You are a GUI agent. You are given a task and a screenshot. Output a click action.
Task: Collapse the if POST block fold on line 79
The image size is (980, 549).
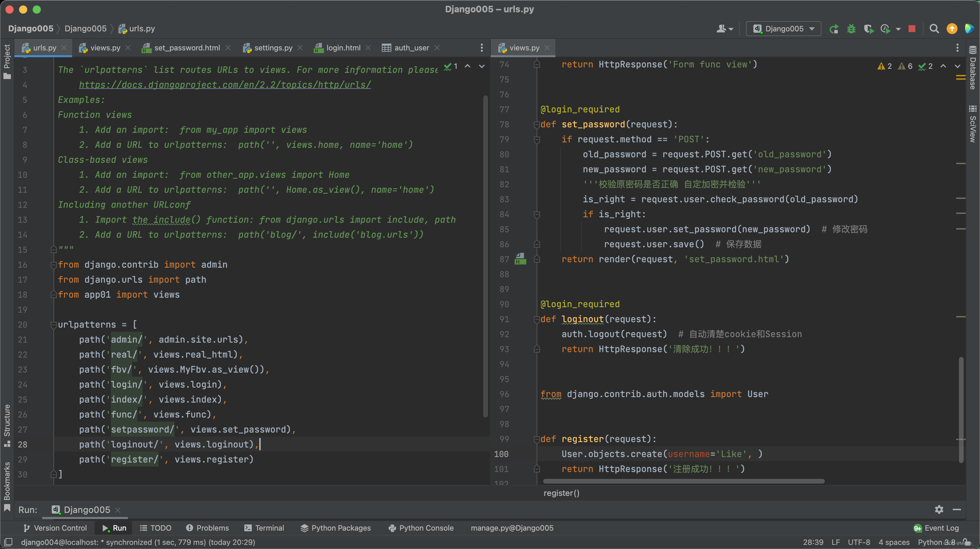click(x=537, y=139)
